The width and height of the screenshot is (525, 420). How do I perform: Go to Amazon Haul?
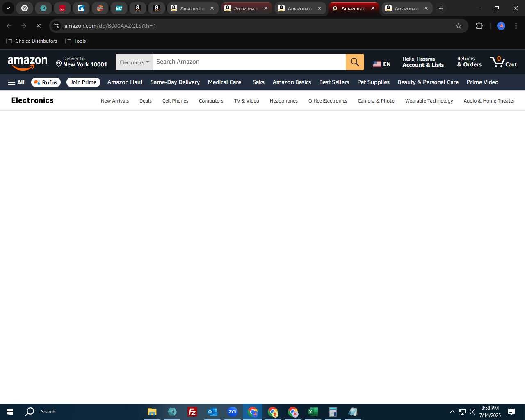pos(125,82)
